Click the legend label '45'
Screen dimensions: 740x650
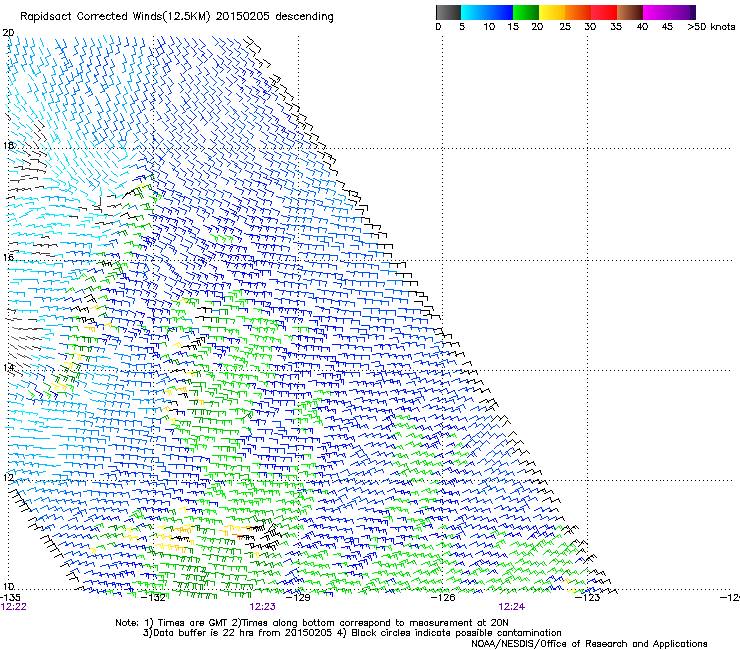point(667,27)
